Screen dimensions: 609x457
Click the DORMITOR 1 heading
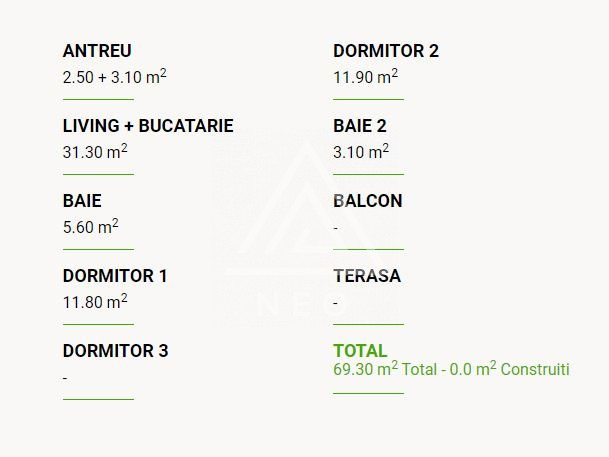(115, 276)
